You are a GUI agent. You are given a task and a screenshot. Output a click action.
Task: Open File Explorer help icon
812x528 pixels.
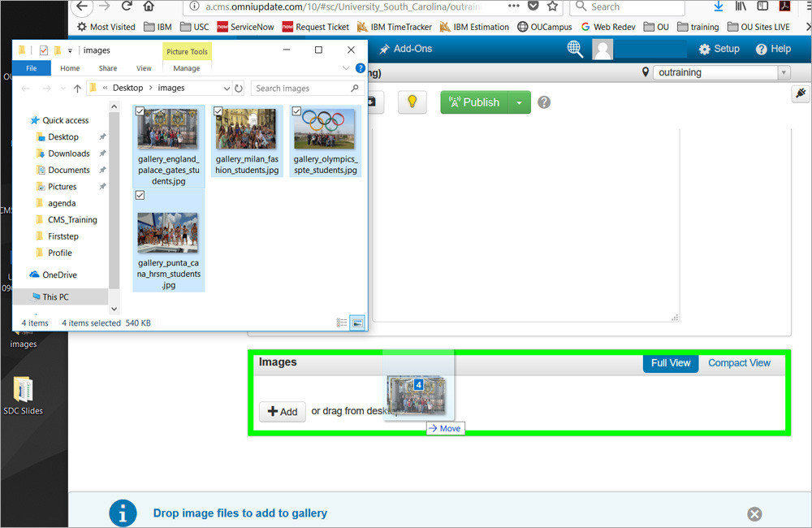tap(361, 68)
